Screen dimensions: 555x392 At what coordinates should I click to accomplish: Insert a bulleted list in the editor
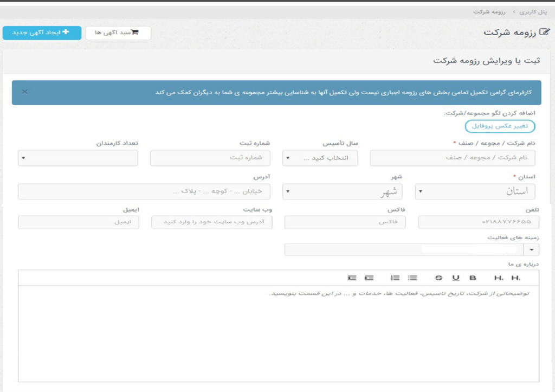[x=413, y=278]
